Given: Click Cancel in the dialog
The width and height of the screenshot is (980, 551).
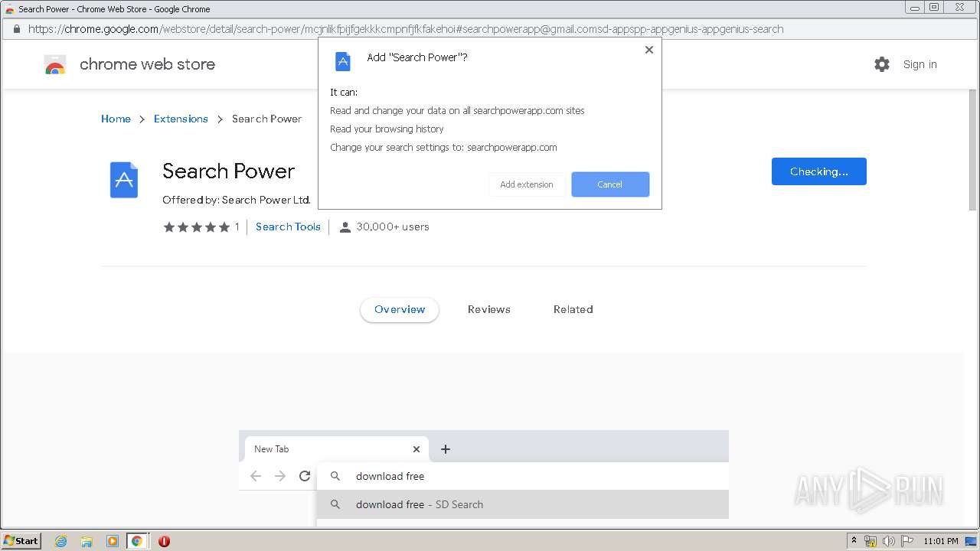Looking at the screenshot, I should tap(610, 184).
